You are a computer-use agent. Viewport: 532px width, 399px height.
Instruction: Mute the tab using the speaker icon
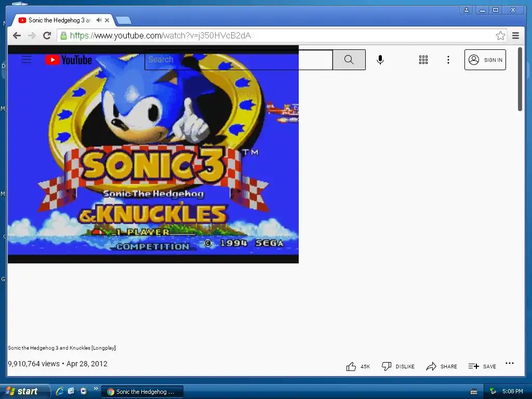click(x=99, y=20)
